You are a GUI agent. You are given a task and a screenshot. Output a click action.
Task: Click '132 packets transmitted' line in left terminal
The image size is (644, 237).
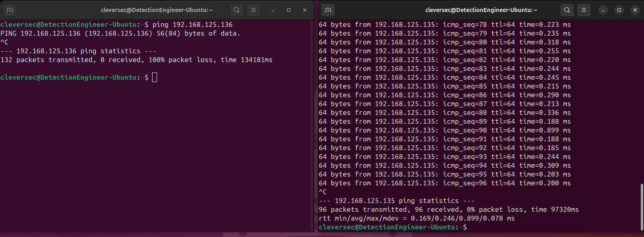point(137,60)
